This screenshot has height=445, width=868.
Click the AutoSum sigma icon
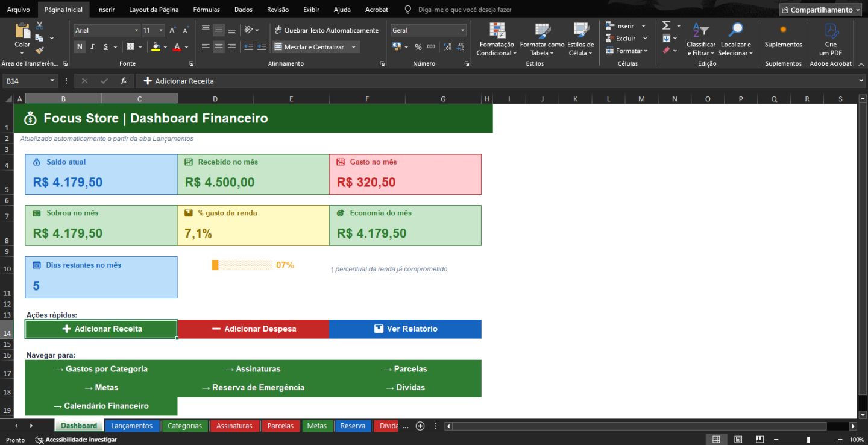coord(666,25)
